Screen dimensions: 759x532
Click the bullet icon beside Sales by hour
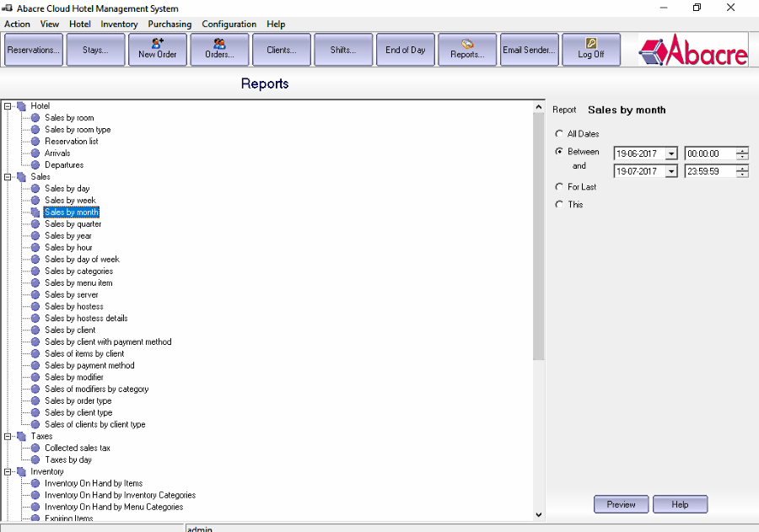(x=35, y=247)
